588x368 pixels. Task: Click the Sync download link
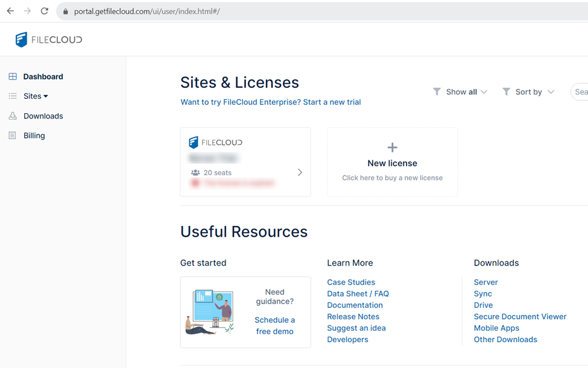(x=482, y=294)
